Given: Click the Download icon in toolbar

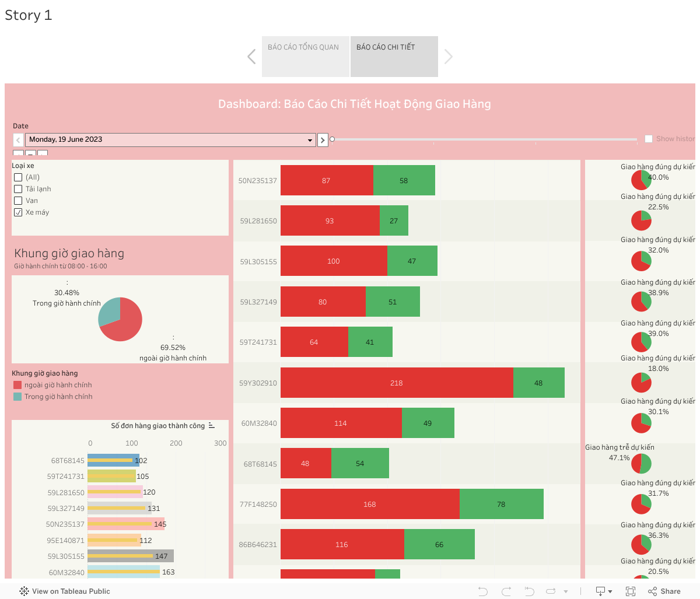Looking at the screenshot, I should [x=600, y=591].
